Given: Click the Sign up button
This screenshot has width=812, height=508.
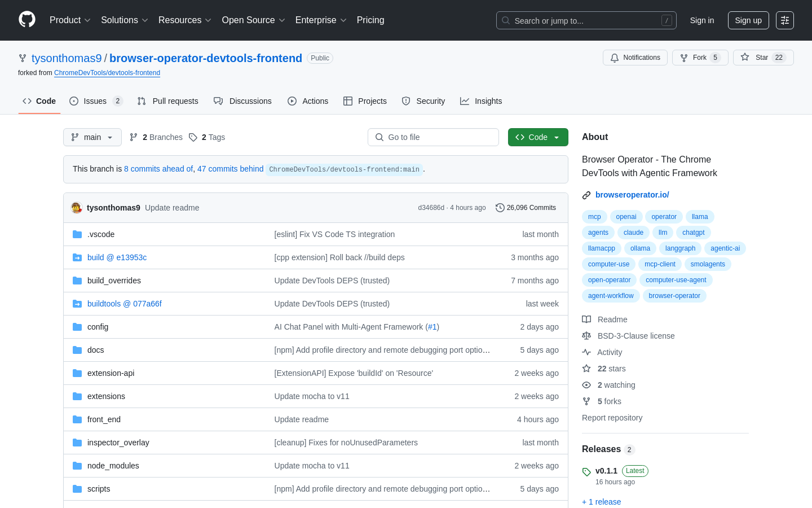Looking at the screenshot, I should click(x=748, y=20).
